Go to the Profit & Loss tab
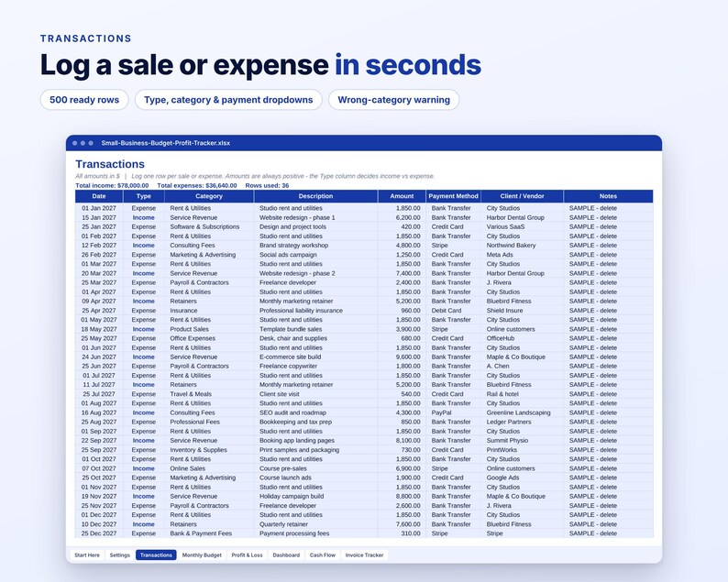This screenshot has width=728, height=582. pos(247,555)
